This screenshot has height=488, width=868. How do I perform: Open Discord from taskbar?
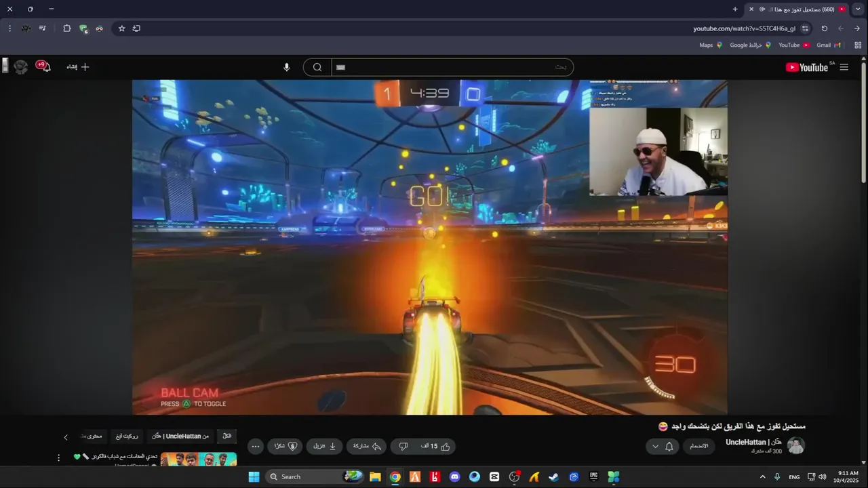454,476
